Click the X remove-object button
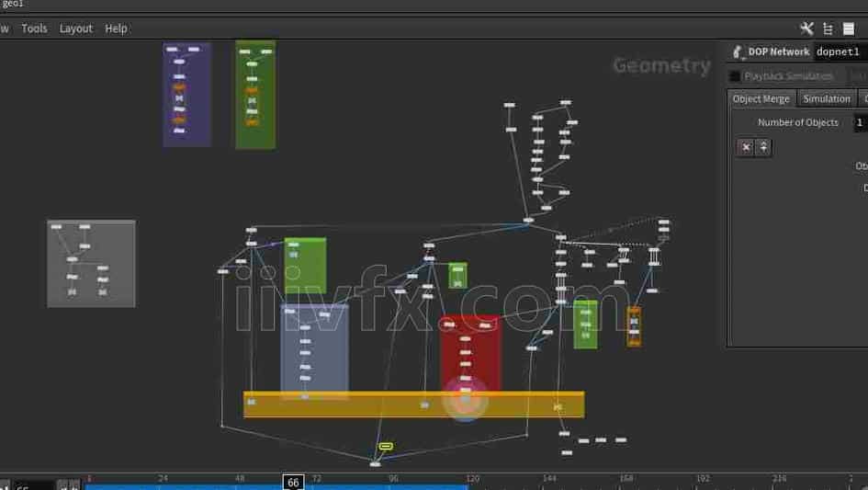868x490 pixels. click(x=746, y=147)
